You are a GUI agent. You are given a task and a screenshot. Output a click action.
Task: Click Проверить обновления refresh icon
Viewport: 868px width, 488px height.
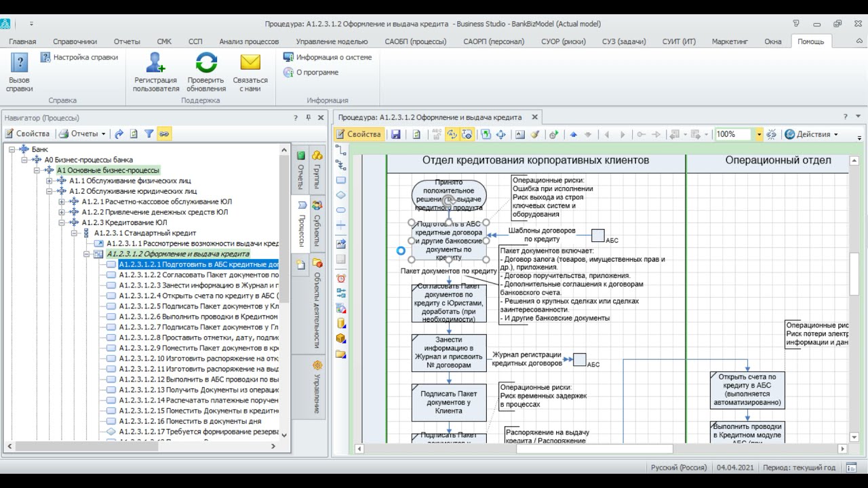click(x=206, y=63)
